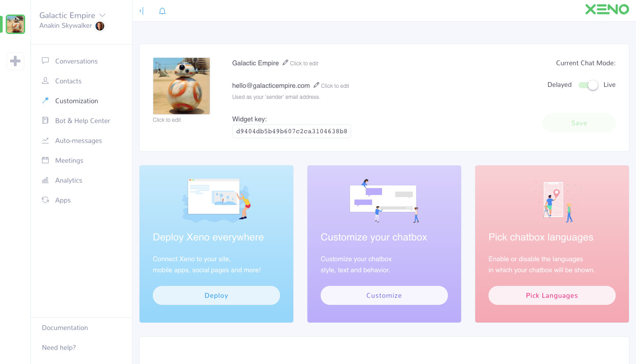Click the 'Deploy Xeno everywhere' heading

coord(208,237)
